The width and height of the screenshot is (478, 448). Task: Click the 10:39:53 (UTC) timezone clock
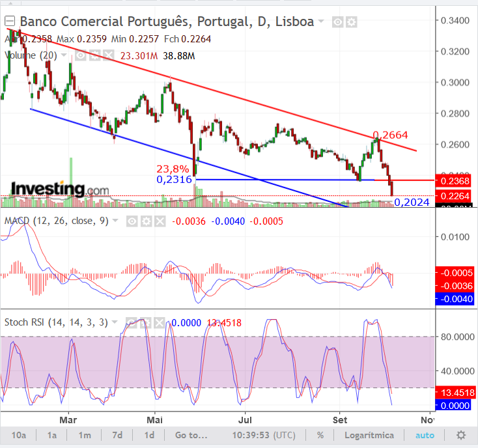pyautogui.click(x=264, y=435)
